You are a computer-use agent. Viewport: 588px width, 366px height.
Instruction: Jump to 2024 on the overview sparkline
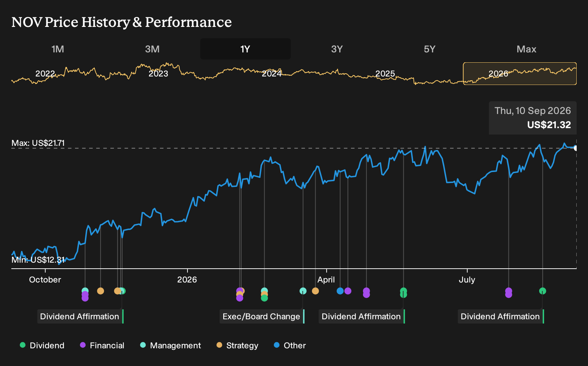pyautogui.click(x=272, y=74)
